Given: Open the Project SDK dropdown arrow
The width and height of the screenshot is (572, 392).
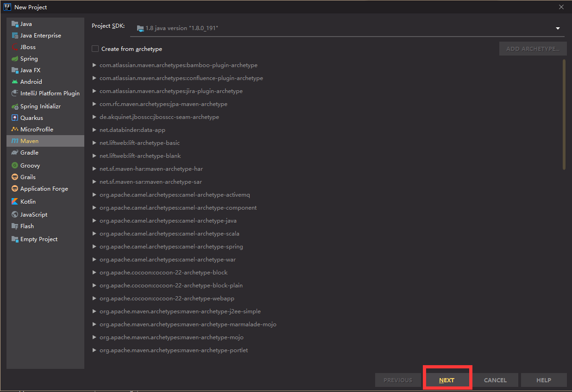Looking at the screenshot, I should point(558,29).
